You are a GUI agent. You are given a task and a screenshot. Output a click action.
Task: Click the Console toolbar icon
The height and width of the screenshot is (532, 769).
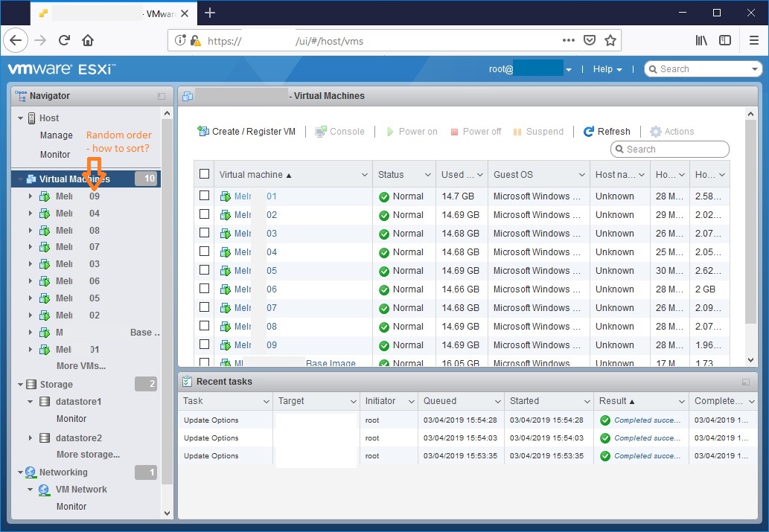click(x=321, y=132)
